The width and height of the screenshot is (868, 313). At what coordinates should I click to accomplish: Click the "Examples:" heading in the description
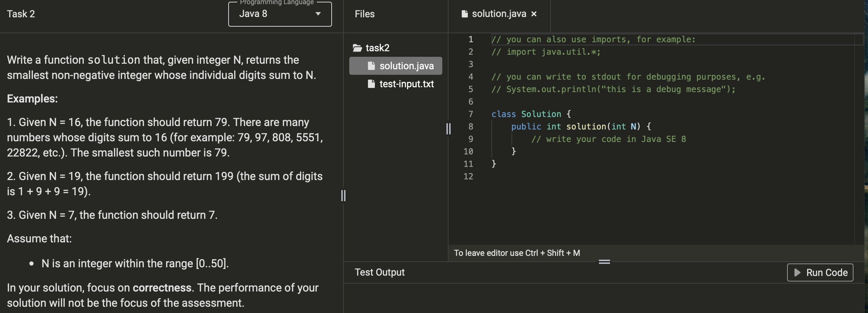tap(33, 99)
